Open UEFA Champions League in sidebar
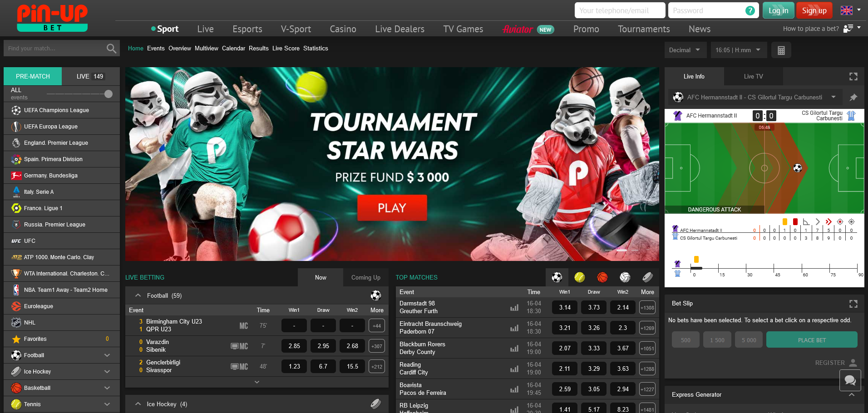Viewport: 868px width, 413px height. (62, 110)
